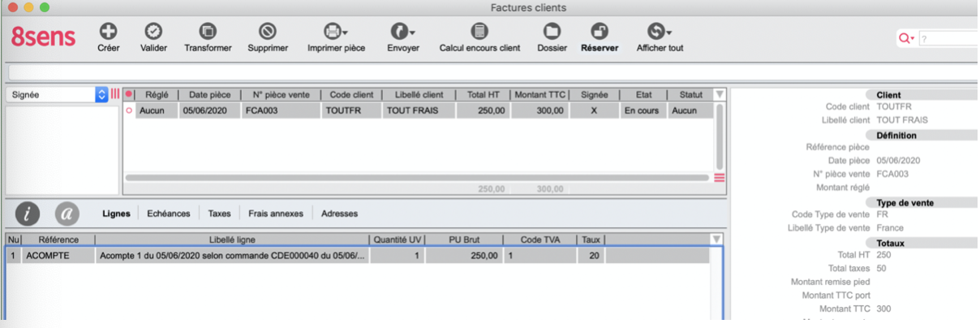Click the Taux column header
Screen dimensions: 980x328
coord(590,240)
